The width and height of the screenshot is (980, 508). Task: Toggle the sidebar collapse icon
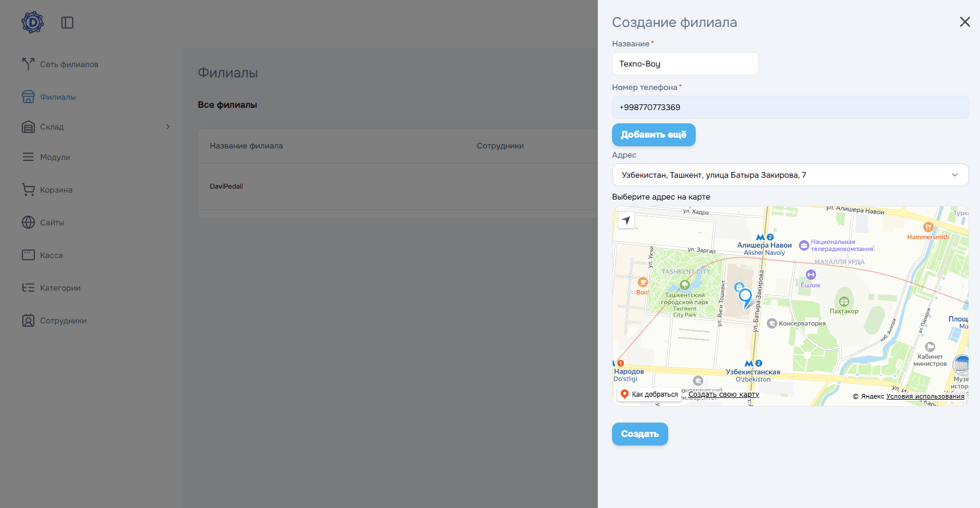67,23
